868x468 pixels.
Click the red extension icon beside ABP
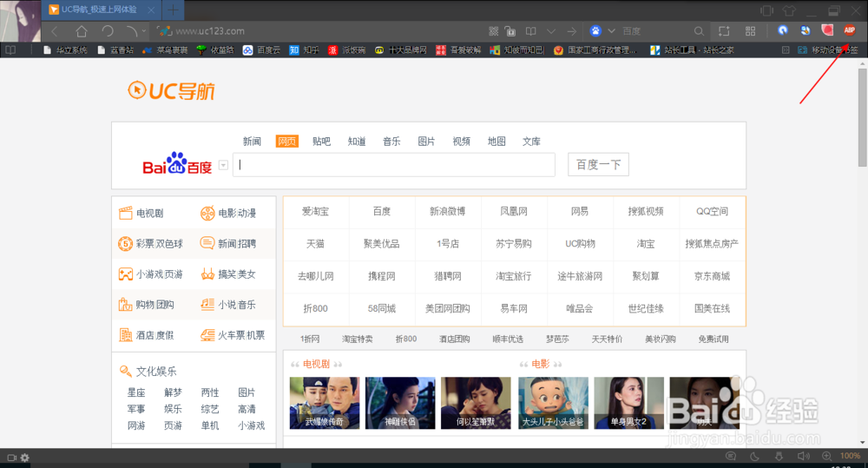point(827,30)
